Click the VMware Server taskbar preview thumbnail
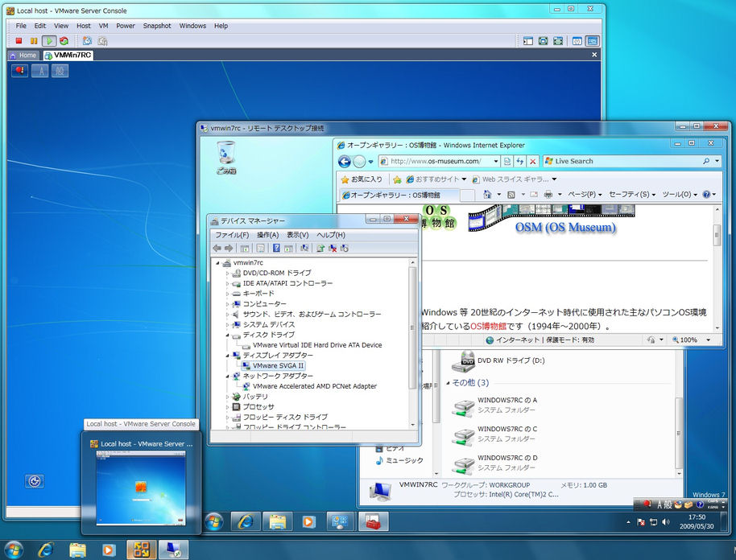Screen dimensions: 736x560 pos(141,488)
